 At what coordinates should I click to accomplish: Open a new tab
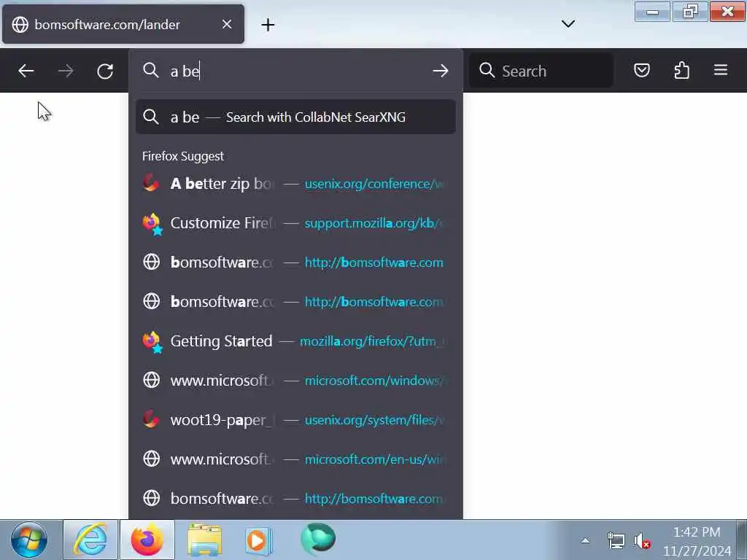pos(268,25)
